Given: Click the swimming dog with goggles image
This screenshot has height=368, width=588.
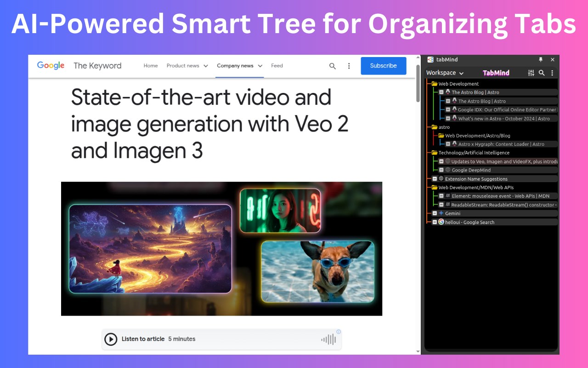Looking at the screenshot, I should pos(317,271).
